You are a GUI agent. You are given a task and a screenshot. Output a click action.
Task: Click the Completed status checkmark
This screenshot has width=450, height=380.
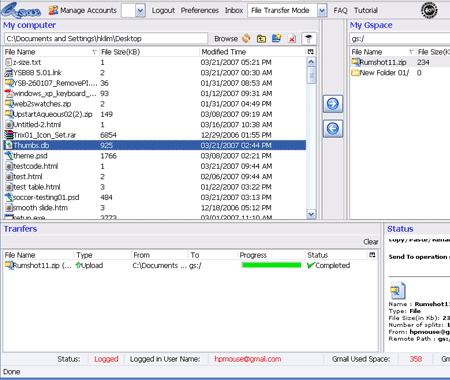click(311, 265)
